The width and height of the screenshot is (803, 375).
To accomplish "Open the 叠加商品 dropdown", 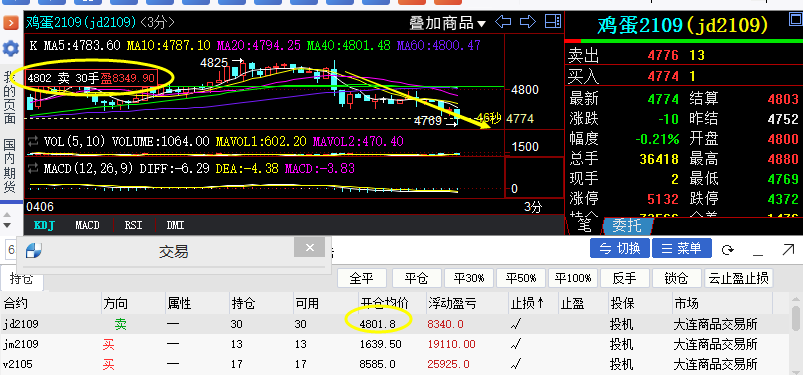I will [448, 23].
